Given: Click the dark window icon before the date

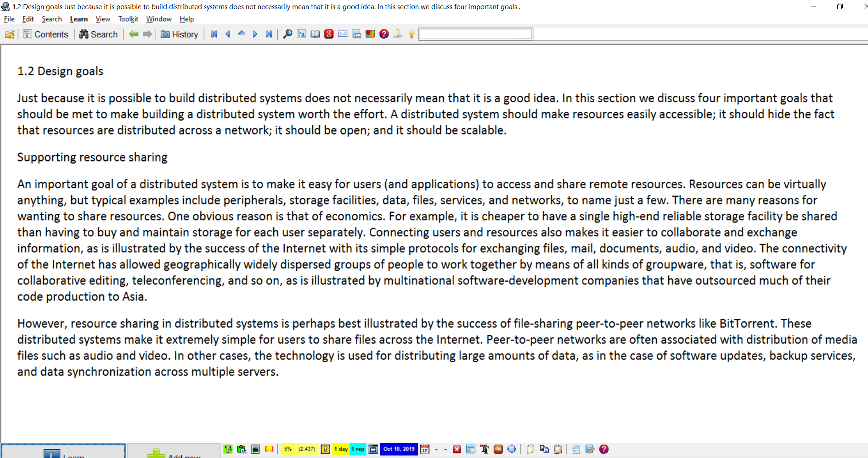Looking at the screenshot, I should click(373, 449).
